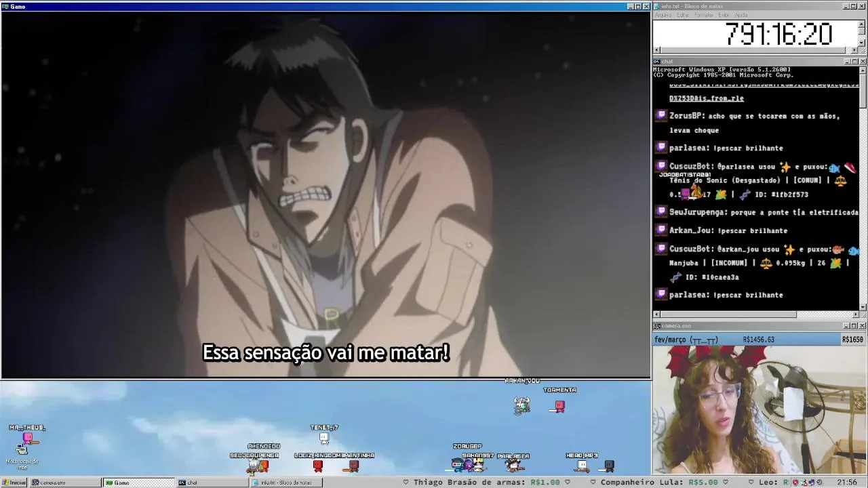The height and width of the screenshot is (488, 868).
Task: Click chat horizontal scrollbar right arrow
Action: [855, 314]
